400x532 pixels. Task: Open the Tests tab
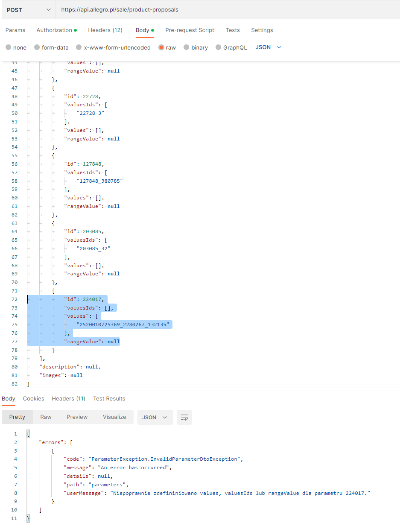click(x=233, y=30)
